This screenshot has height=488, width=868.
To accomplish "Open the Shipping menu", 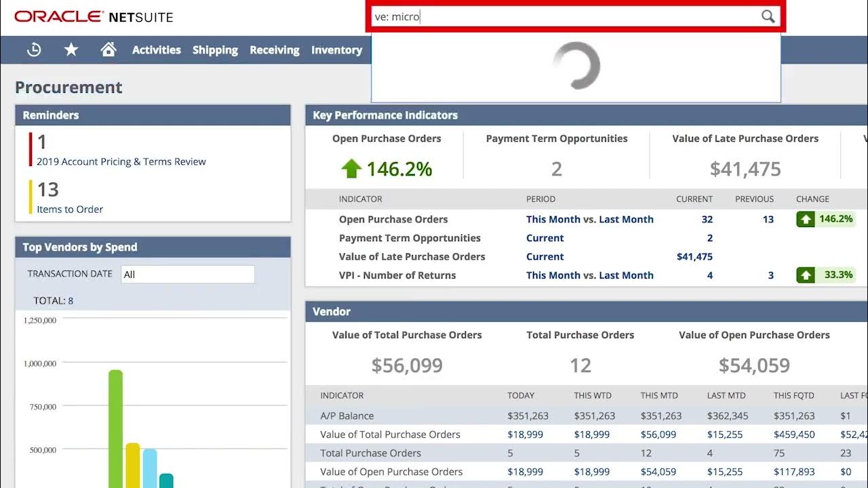I will click(x=215, y=50).
